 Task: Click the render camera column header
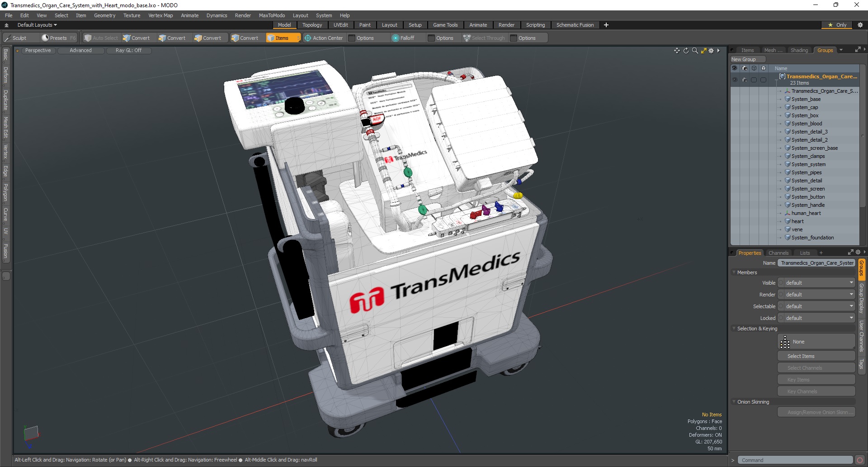pos(745,68)
